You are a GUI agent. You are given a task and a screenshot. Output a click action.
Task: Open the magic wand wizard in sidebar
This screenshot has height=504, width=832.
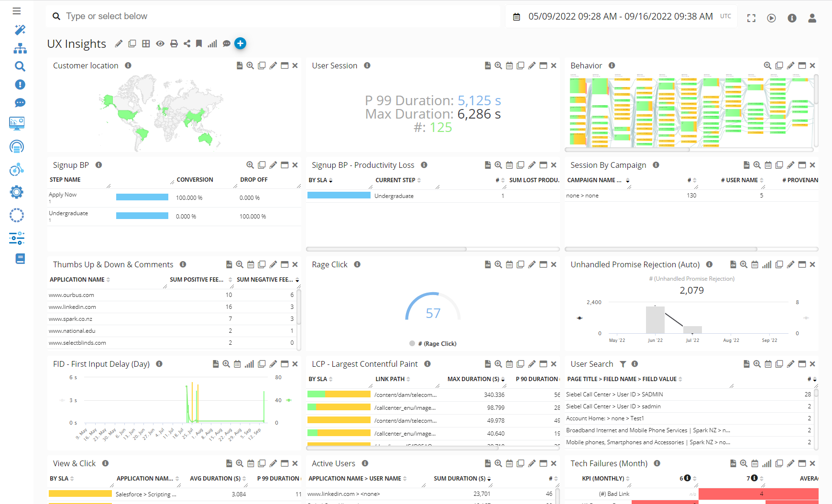20,30
